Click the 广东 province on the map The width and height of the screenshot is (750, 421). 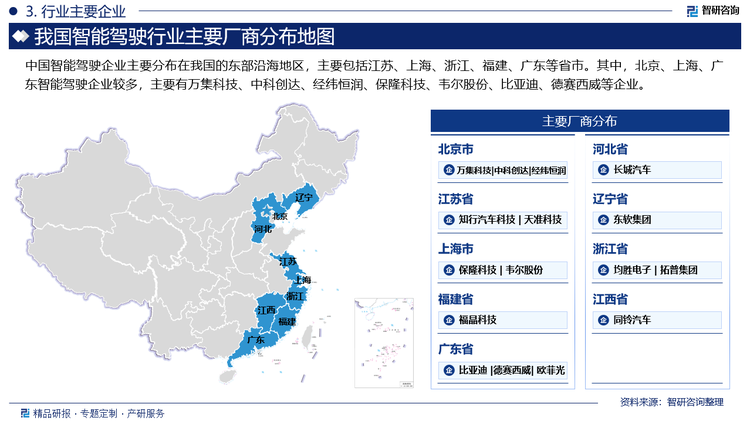[254, 343]
